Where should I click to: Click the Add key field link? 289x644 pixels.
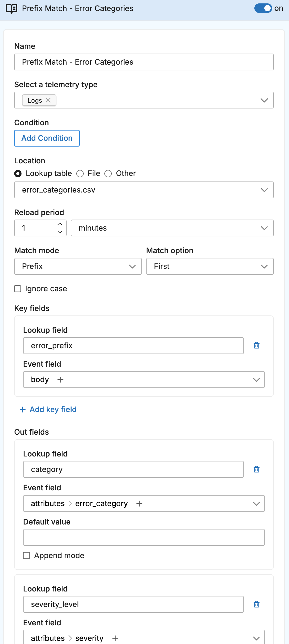click(x=48, y=409)
